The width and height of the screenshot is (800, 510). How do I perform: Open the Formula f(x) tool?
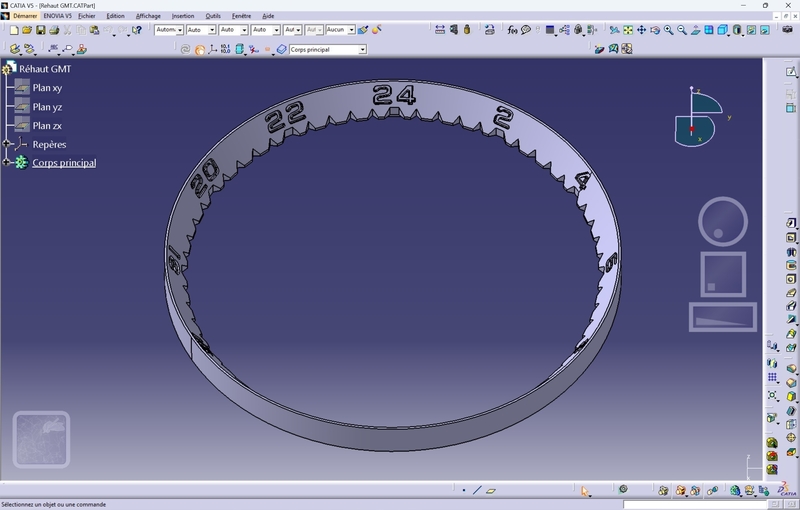[x=513, y=30]
